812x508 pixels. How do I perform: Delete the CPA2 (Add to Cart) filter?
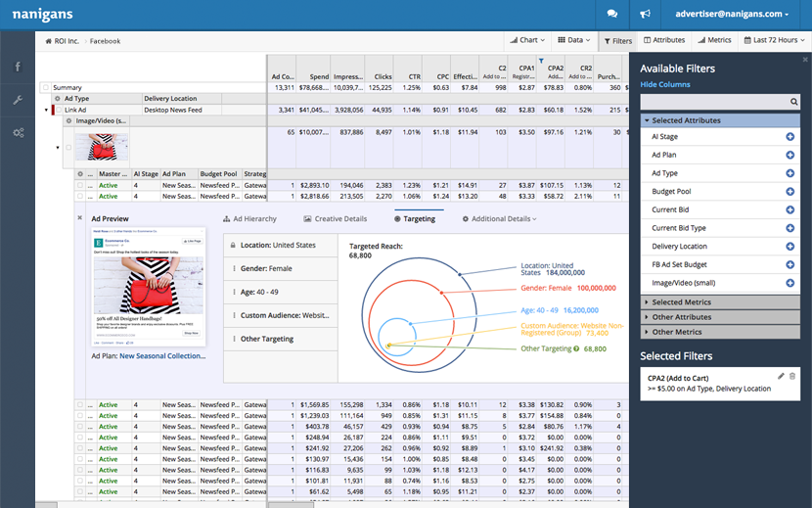792,376
